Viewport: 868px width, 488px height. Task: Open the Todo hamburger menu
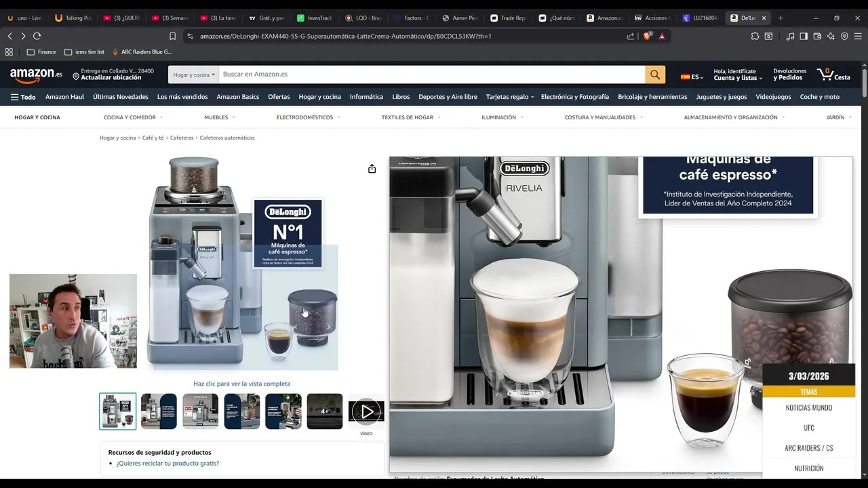click(x=23, y=97)
